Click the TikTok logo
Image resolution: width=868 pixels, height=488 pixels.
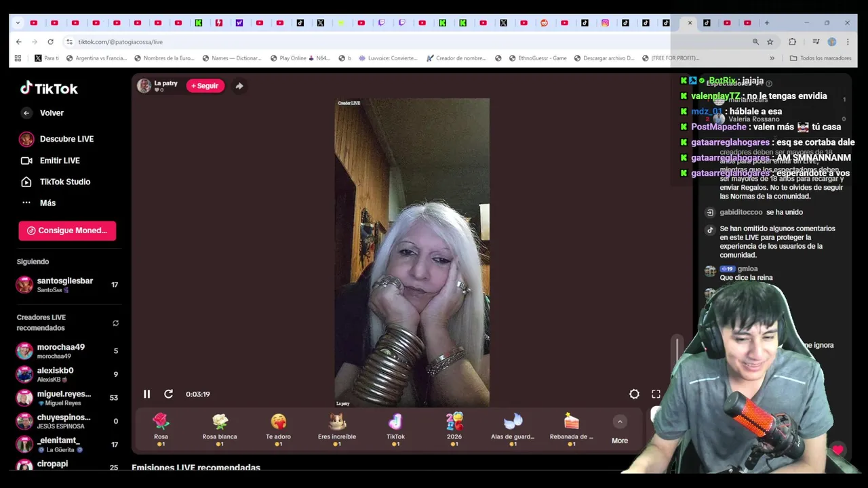point(49,88)
